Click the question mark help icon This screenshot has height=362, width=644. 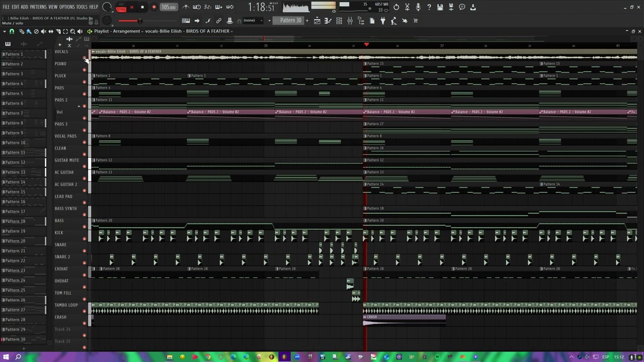(429, 7)
